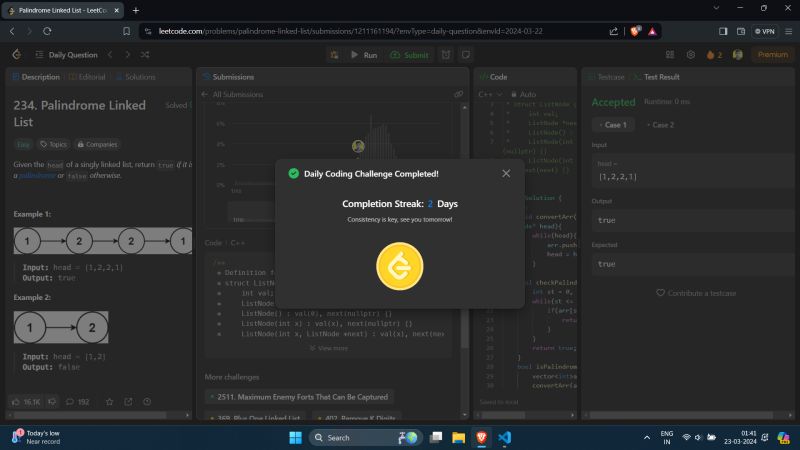Run the code
Image resolution: width=800 pixels, height=450 pixels.
pos(364,55)
